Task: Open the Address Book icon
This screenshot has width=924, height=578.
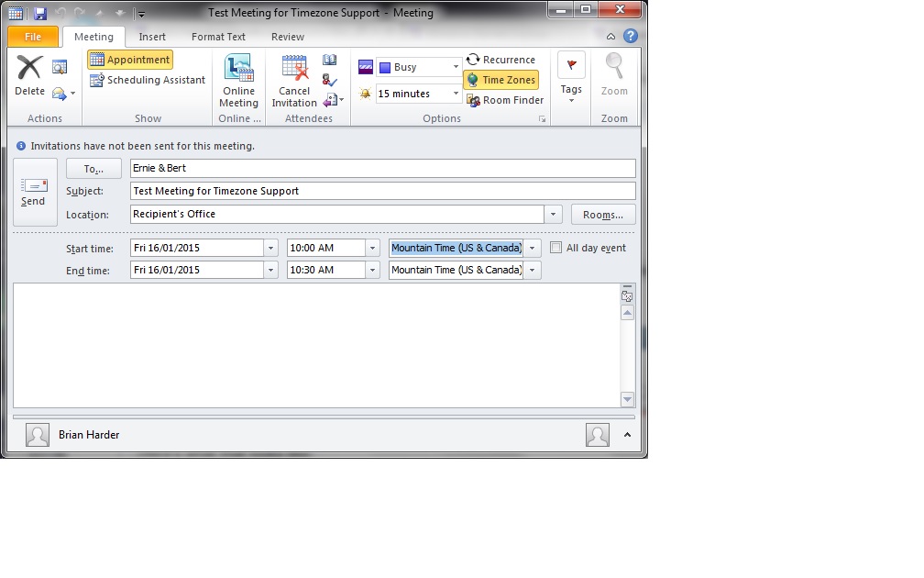Action: coord(330,61)
